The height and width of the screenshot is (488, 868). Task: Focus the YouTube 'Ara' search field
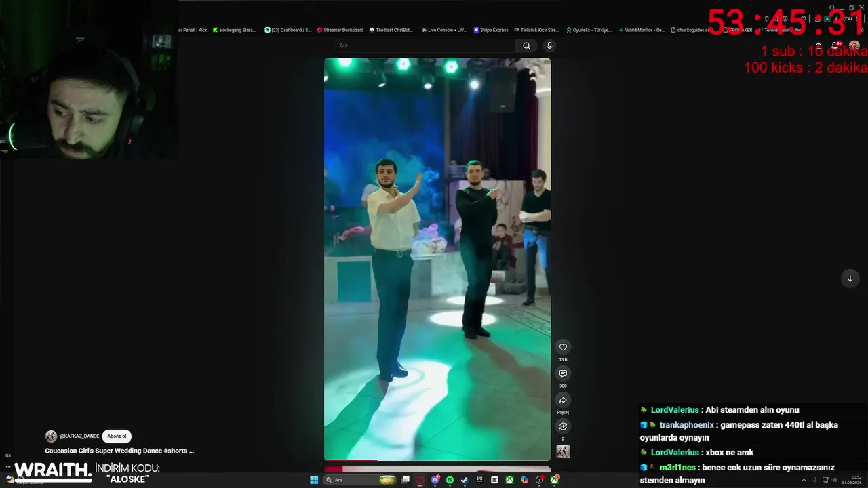(425, 45)
